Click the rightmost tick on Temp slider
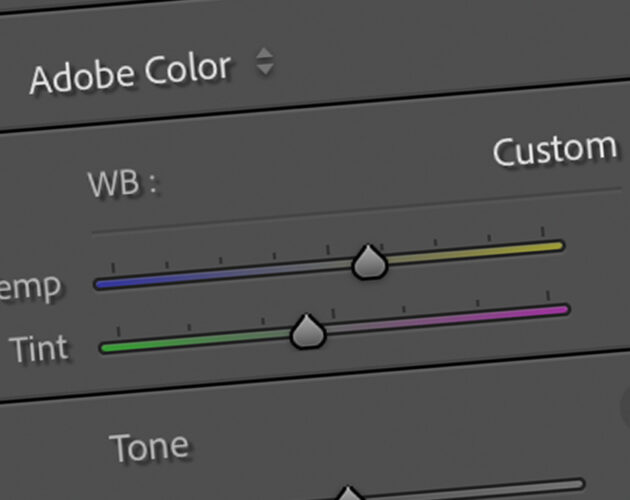The height and width of the screenshot is (500, 630). point(542,232)
